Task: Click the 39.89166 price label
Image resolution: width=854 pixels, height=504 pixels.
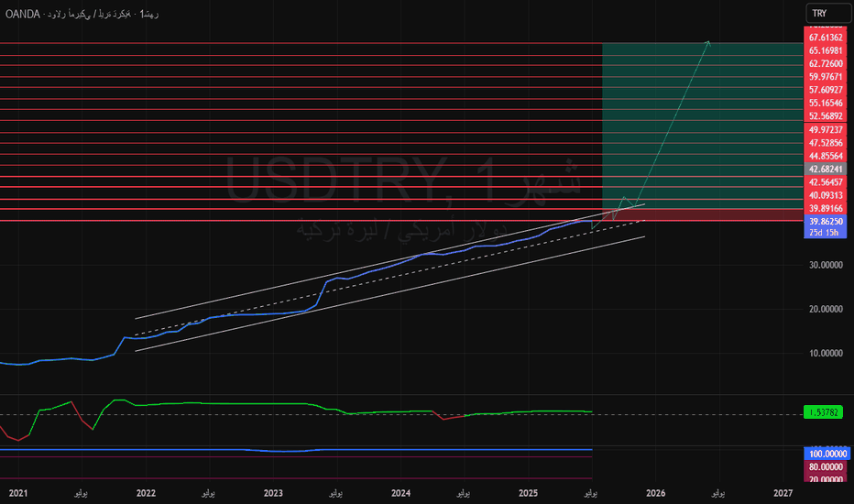Action: tap(825, 208)
